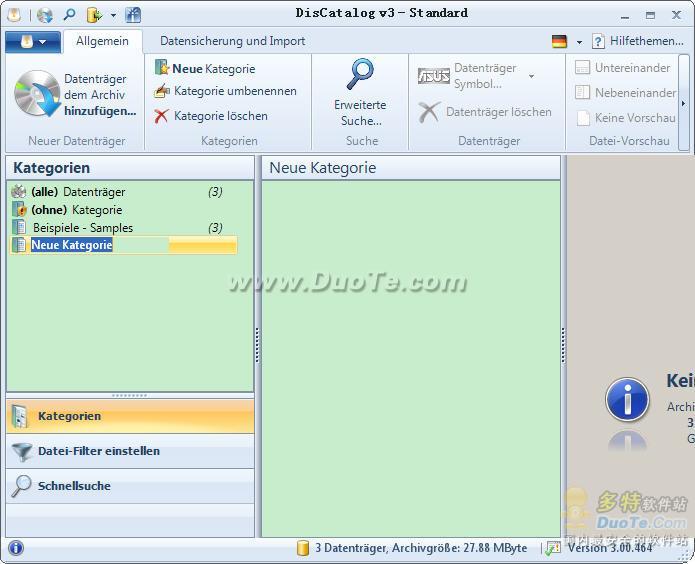695x564 pixels.
Task: Click Datenträger dem Archiv hinzufügen label
Action: [x=99, y=95]
